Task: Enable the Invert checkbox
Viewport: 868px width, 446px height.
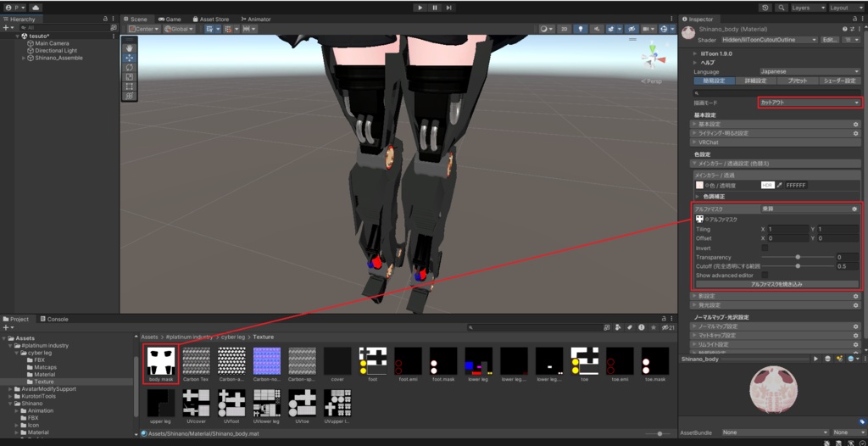Action: 765,248
